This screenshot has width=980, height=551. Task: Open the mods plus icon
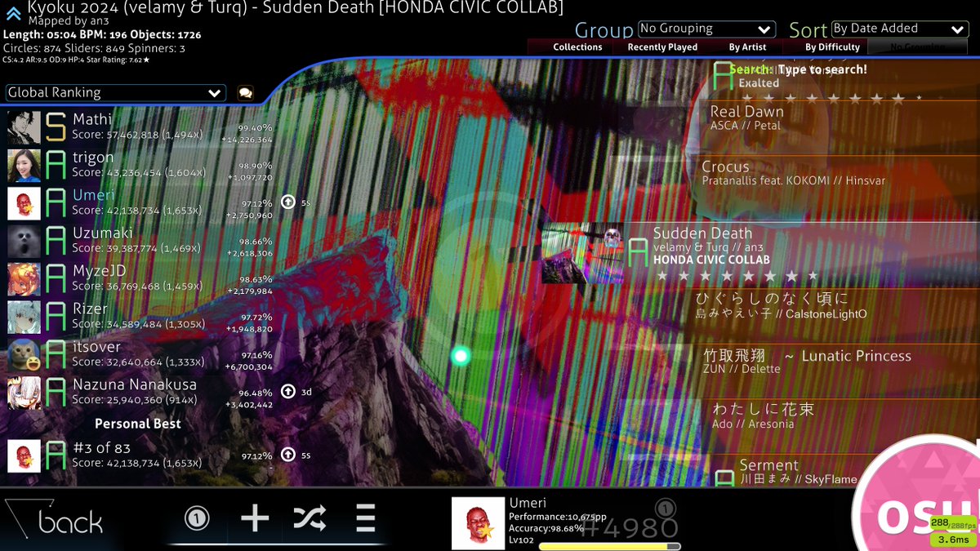coord(255,518)
